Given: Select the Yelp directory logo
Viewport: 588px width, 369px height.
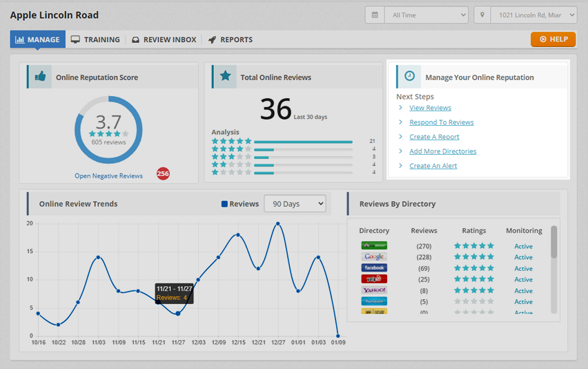Looking at the screenshot, I should coord(374,279).
